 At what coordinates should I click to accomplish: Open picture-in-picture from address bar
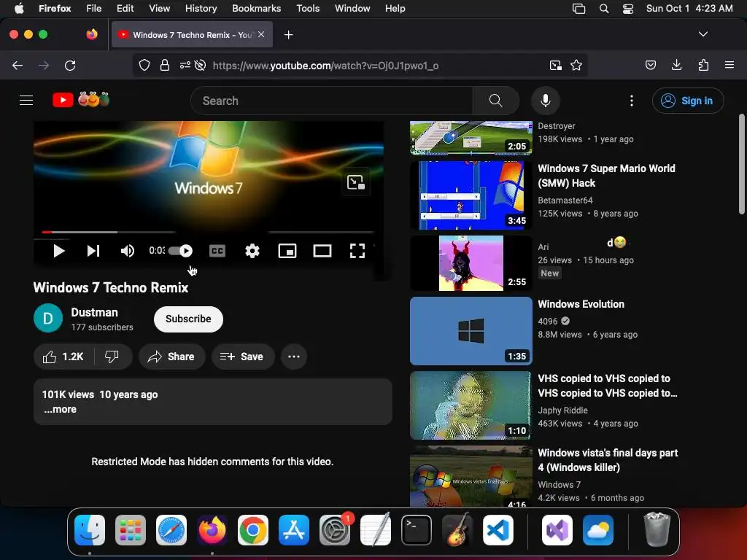[555, 65]
